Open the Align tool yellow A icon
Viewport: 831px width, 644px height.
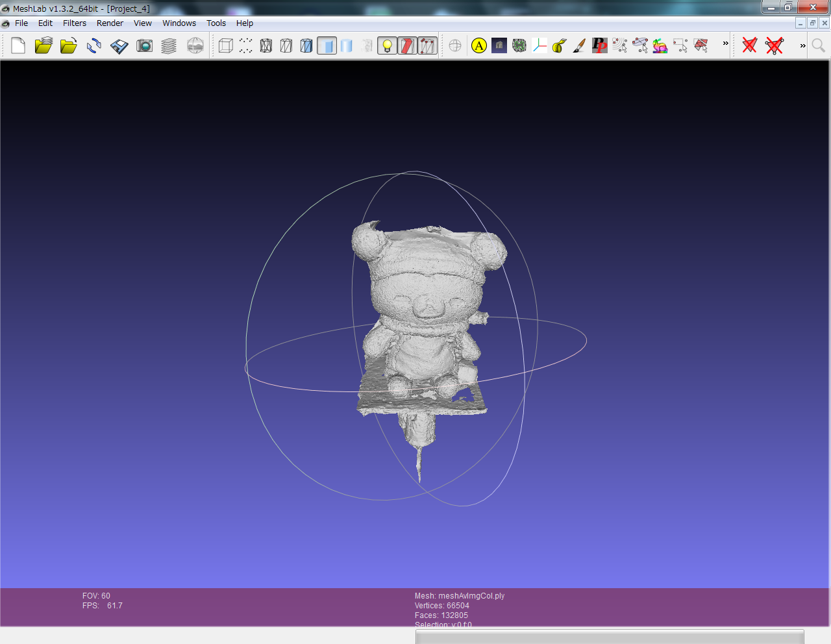click(479, 45)
